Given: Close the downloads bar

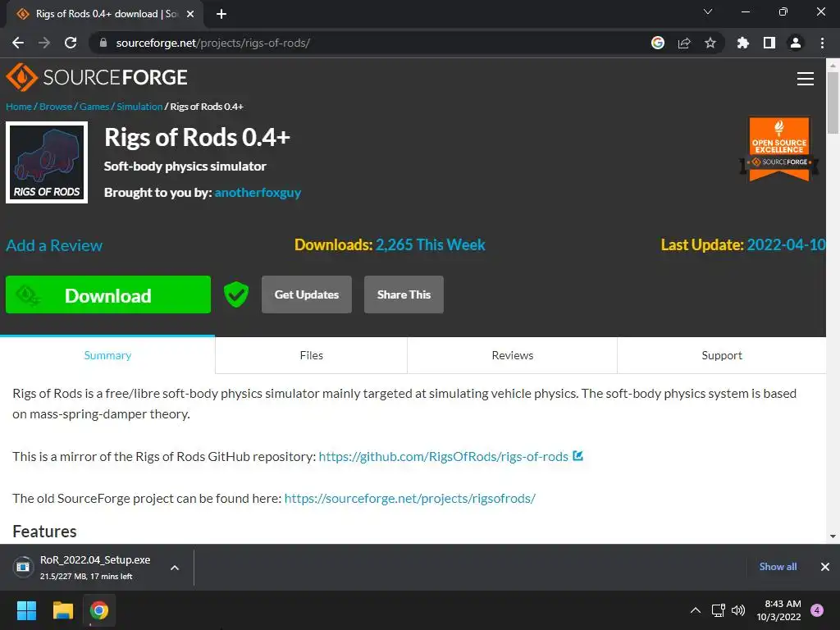Looking at the screenshot, I should point(825,567).
